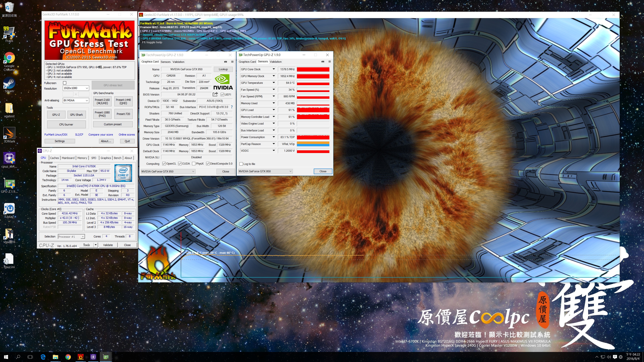Open the Recycle Bin desktop icon
Viewport: 644px width, 362px height.
coord(9,9)
